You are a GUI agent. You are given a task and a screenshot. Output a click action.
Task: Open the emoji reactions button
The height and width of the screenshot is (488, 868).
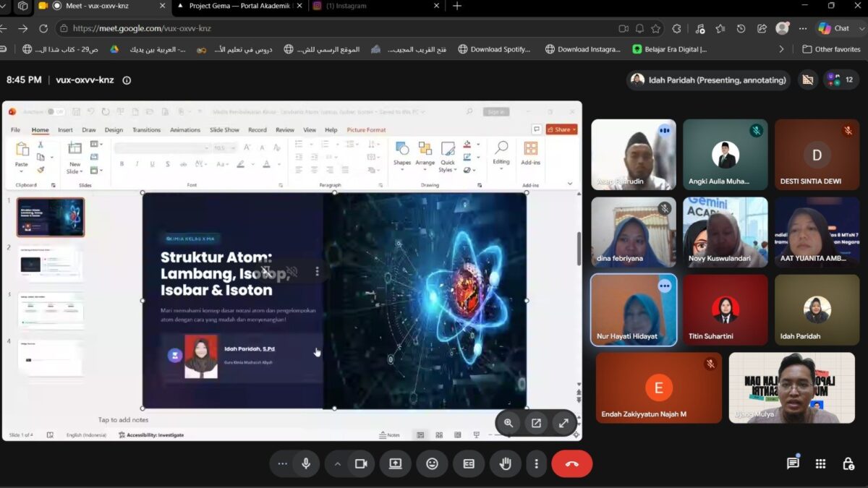tap(432, 464)
